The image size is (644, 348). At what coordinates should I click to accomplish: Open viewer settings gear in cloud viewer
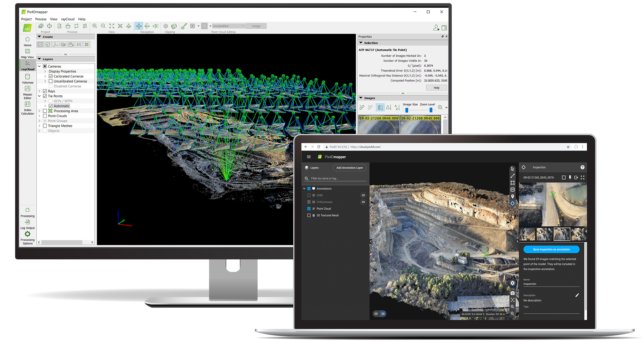512,283
